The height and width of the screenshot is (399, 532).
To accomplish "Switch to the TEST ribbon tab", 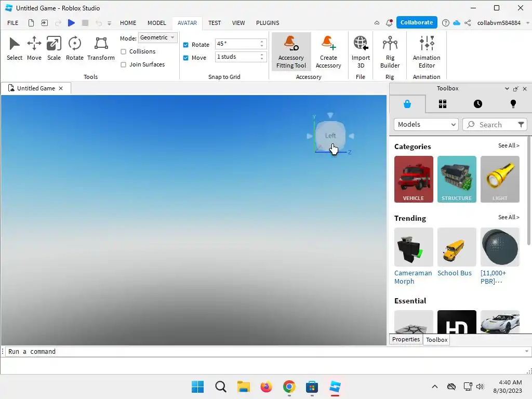I will [215, 23].
